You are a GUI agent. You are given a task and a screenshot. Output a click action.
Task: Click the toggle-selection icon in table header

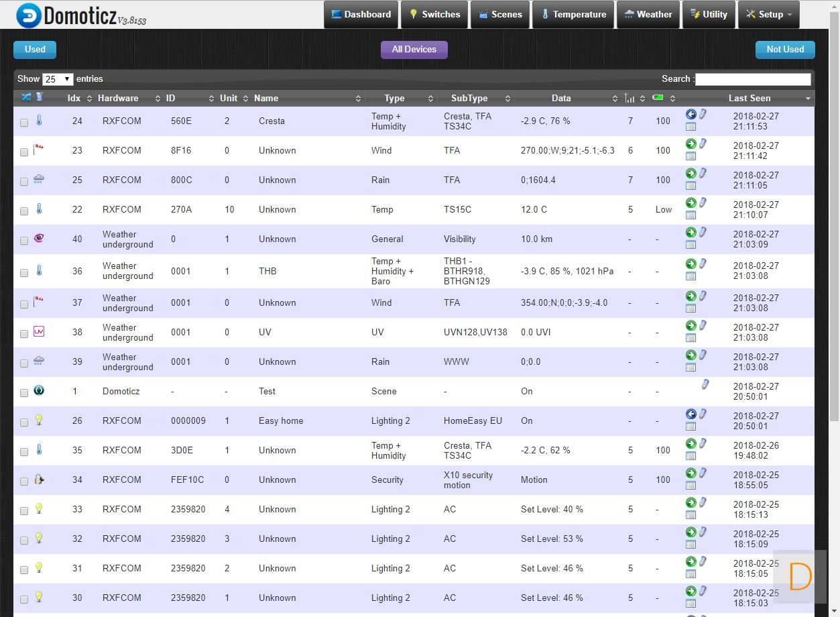(x=26, y=97)
